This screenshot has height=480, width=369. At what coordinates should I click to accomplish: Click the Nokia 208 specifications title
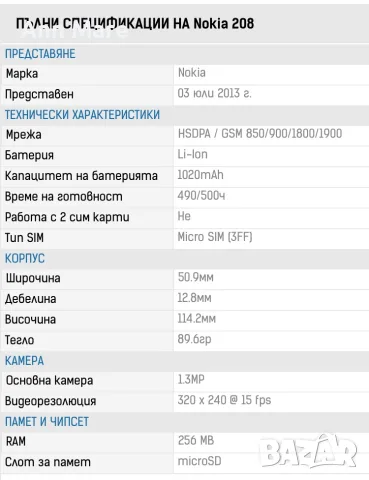pyautogui.click(x=135, y=24)
